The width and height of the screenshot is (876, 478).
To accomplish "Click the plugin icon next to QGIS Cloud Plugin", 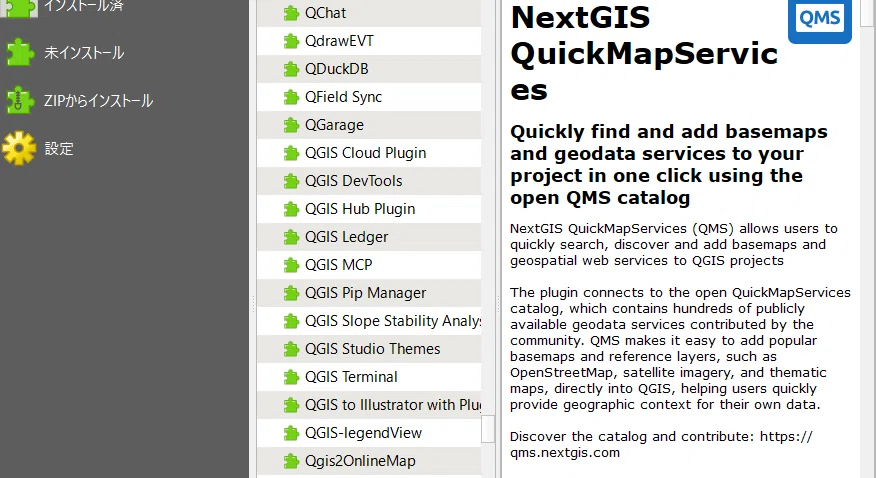I will tap(291, 153).
